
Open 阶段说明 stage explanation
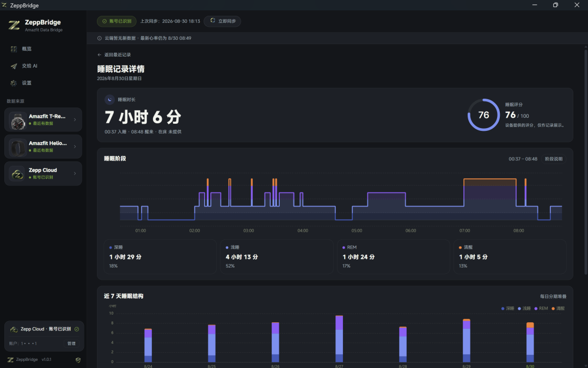[554, 159]
